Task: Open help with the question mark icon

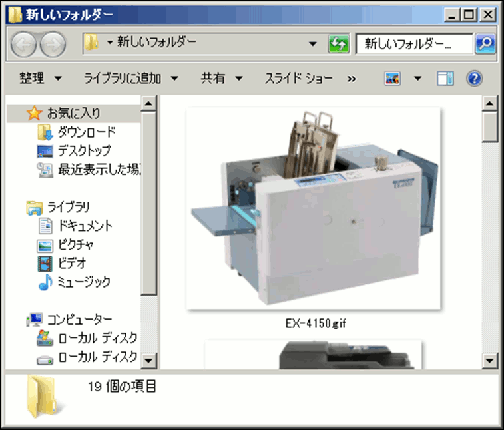Action: coord(474,79)
